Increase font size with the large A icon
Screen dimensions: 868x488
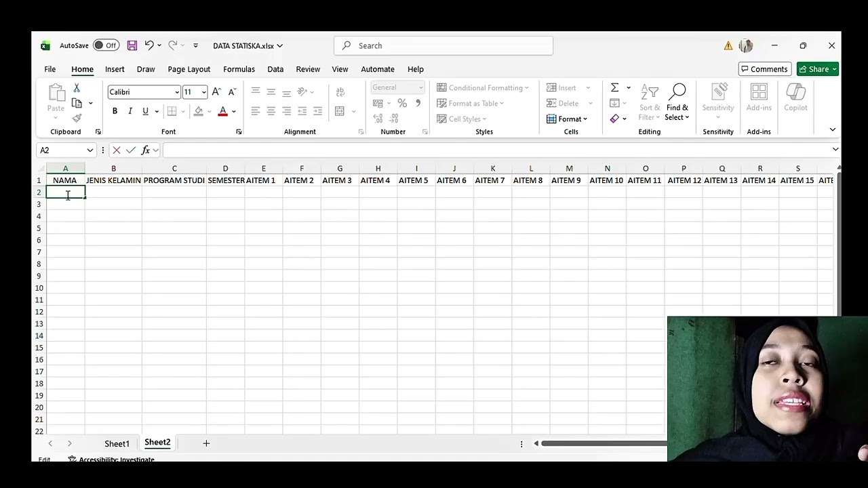[x=216, y=91]
